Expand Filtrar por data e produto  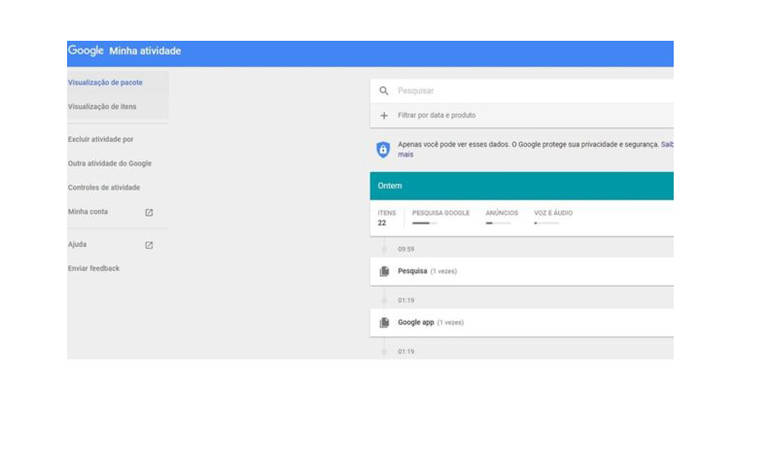[x=522, y=116]
